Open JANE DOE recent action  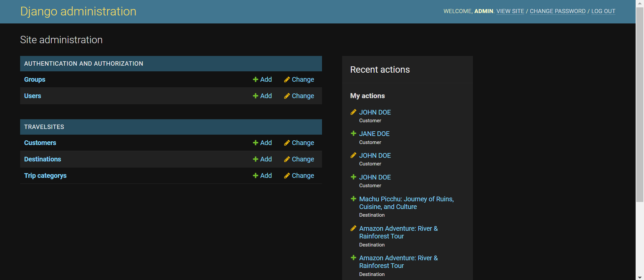pos(374,134)
